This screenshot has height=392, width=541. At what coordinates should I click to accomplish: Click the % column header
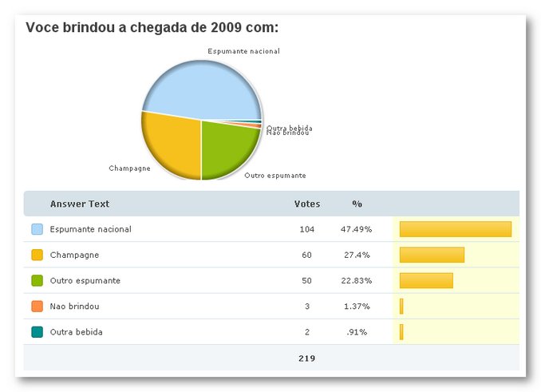357,204
